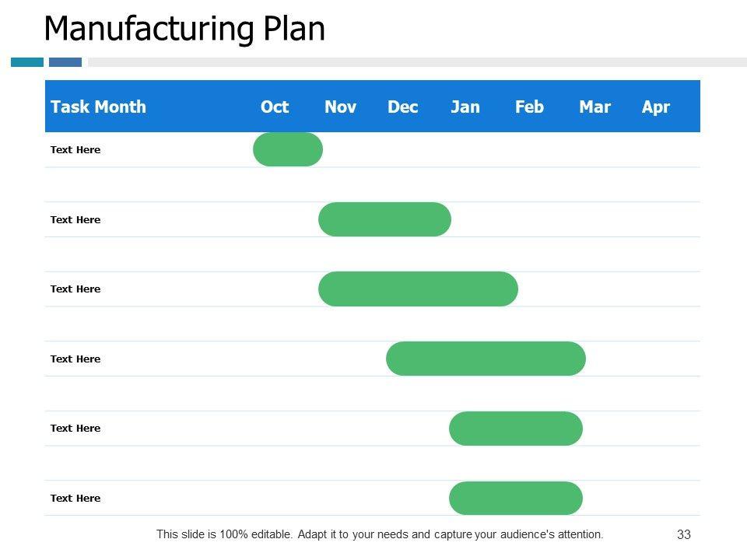Click slide number 33
Viewport: 747px width, 560px height.
[684, 534]
